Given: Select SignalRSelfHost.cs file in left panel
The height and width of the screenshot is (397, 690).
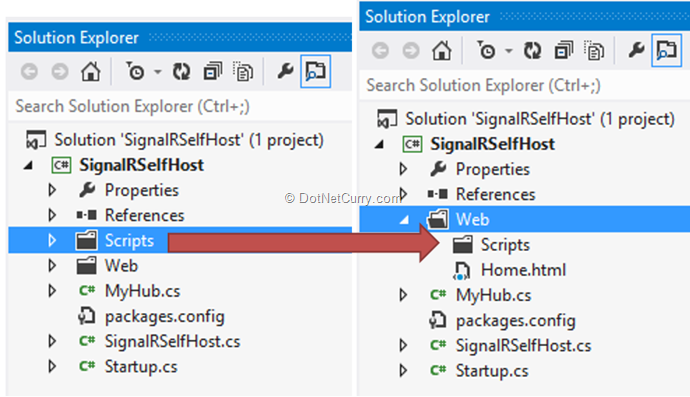Looking at the screenshot, I should (x=172, y=342).
